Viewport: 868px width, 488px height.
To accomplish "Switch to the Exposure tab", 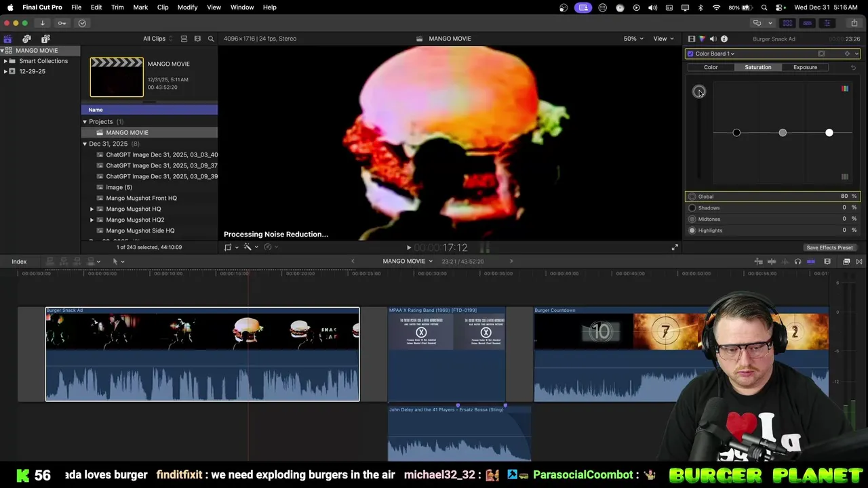I will point(806,67).
